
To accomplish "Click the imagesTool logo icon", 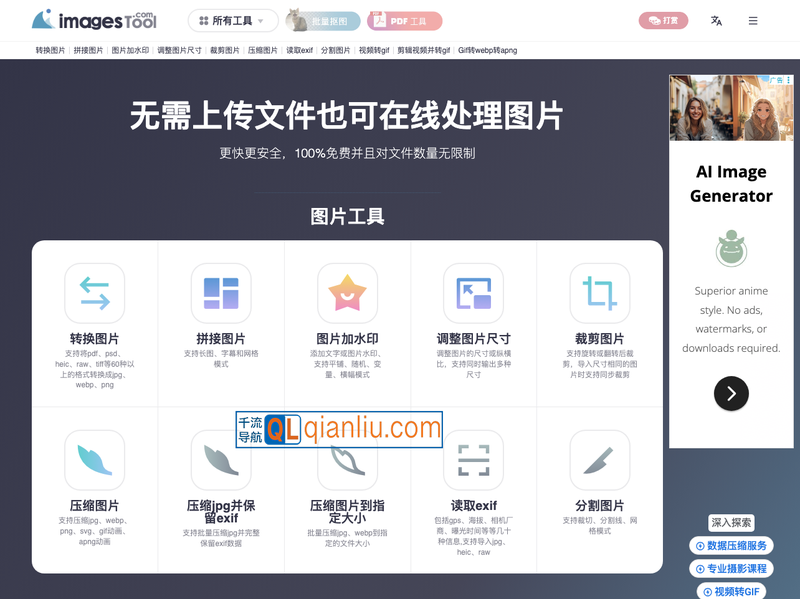I will [x=44, y=20].
